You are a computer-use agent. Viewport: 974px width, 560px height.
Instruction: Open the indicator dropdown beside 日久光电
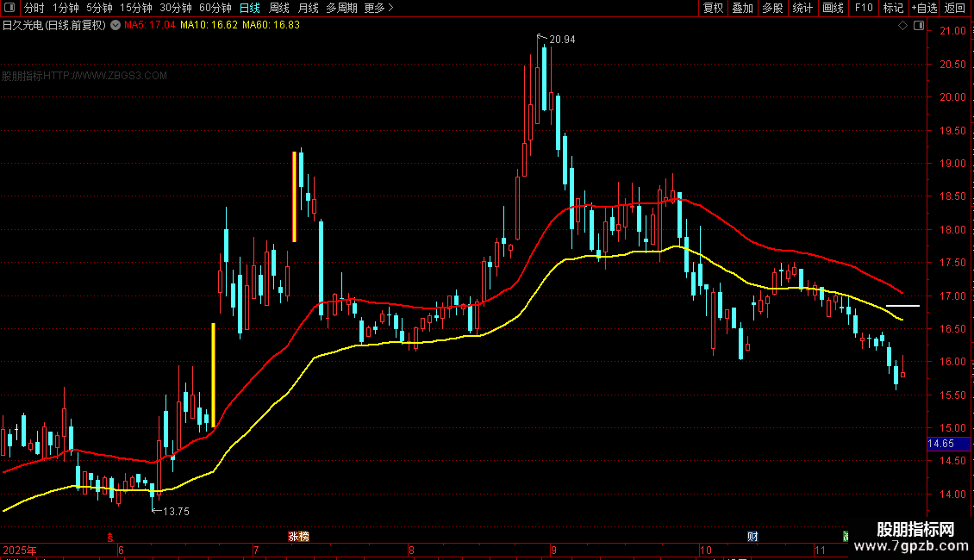[x=116, y=26]
